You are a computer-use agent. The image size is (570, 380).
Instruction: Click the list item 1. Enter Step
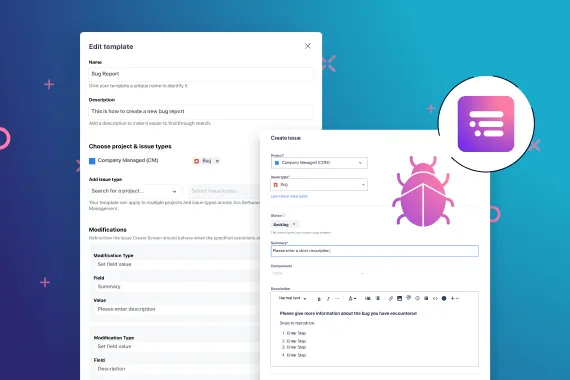(294, 333)
